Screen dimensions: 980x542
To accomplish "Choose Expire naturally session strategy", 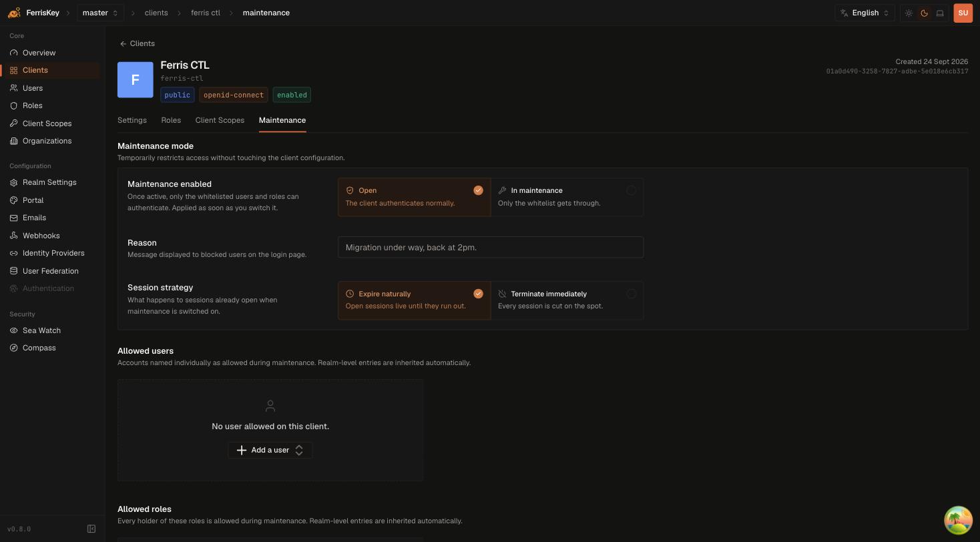I will click(414, 300).
